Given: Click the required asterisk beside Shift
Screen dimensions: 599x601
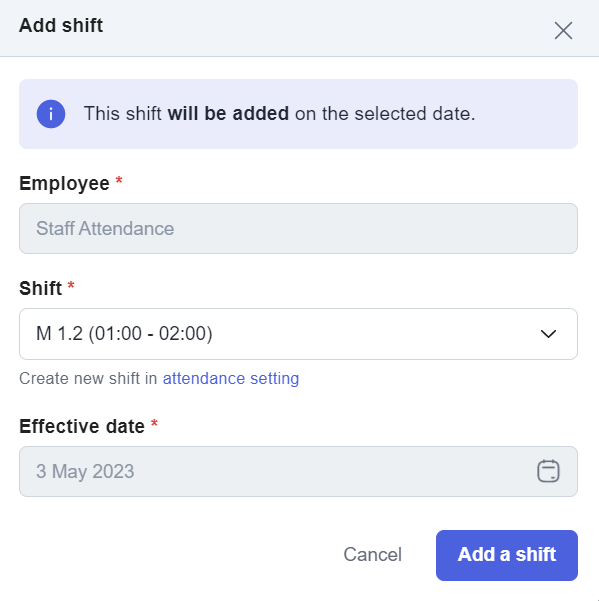Looking at the screenshot, I should tap(71, 285).
